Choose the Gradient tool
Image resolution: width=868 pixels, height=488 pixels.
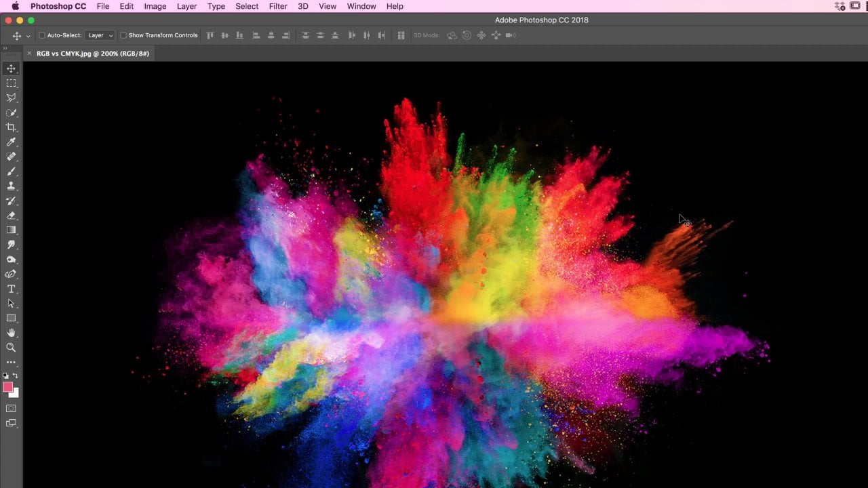pyautogui.click(x=11, y=230)
